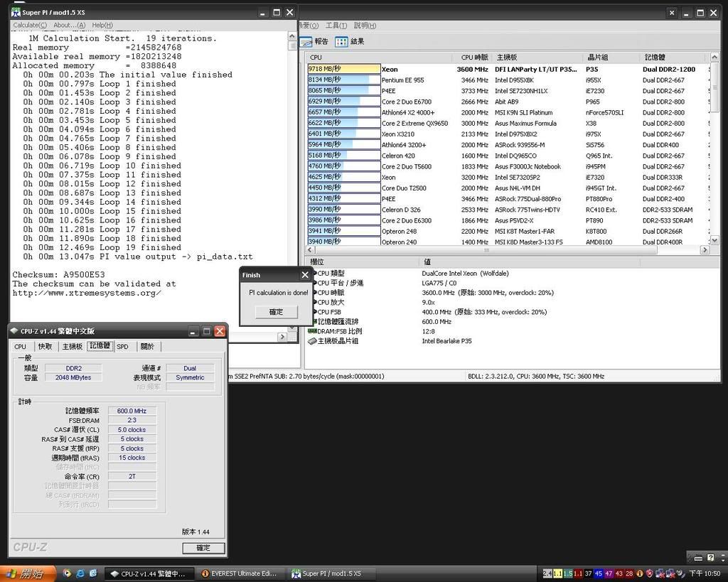Image resolution: width=728 pixels, height=582 pixels.
Task: Select the 8134 MB/秒 Pentium EE 955 row
Action: 508,80
